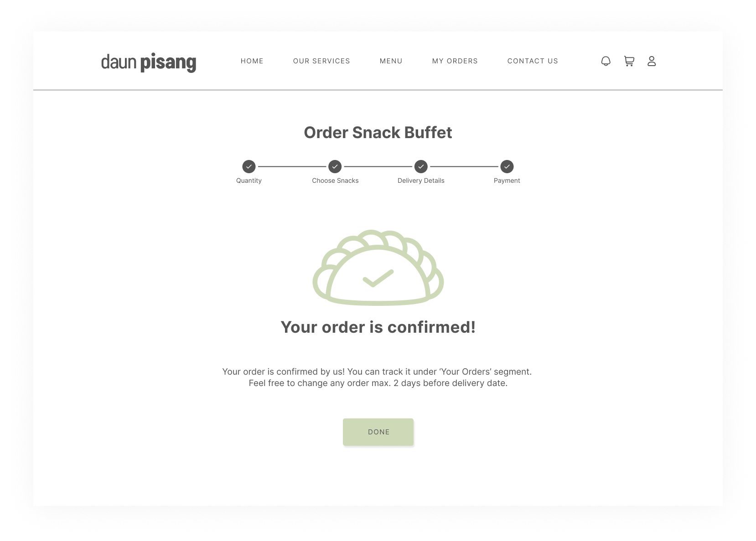Open the shopping cart
The image size is (756, 541).
[629, 61]
